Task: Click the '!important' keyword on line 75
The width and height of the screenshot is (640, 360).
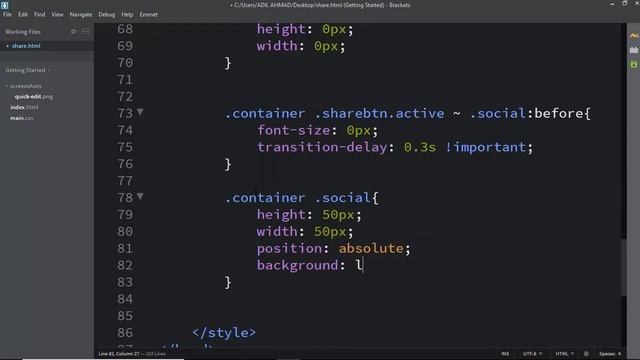Action: tap(485, 147)
